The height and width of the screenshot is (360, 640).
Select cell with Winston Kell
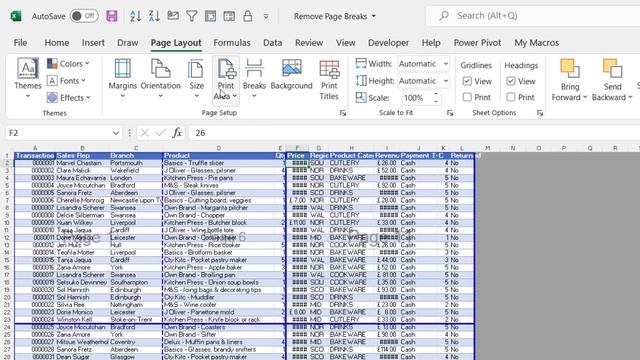82,320
